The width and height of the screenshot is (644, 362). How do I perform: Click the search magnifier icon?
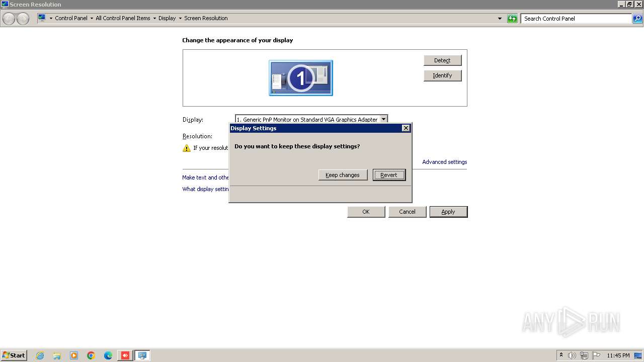coord(637,19)
